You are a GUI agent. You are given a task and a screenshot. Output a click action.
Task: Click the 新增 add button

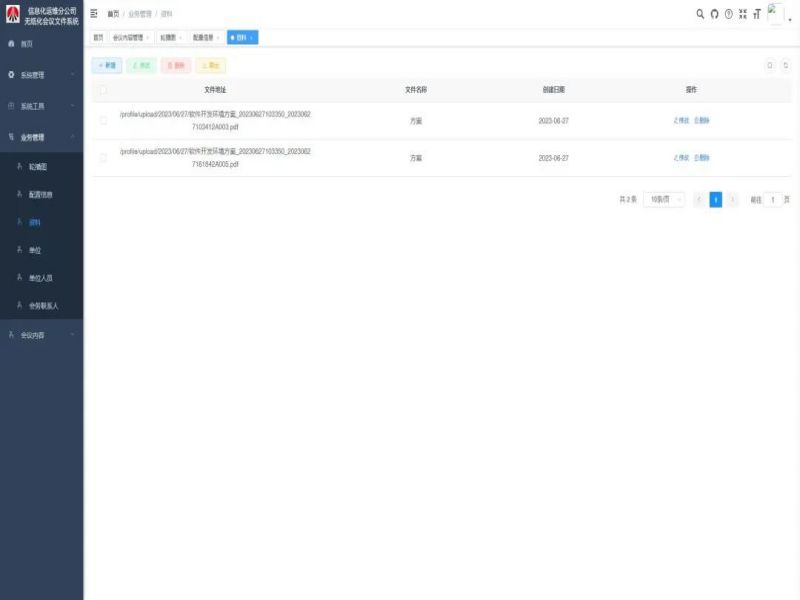click(x=107, y=65)
